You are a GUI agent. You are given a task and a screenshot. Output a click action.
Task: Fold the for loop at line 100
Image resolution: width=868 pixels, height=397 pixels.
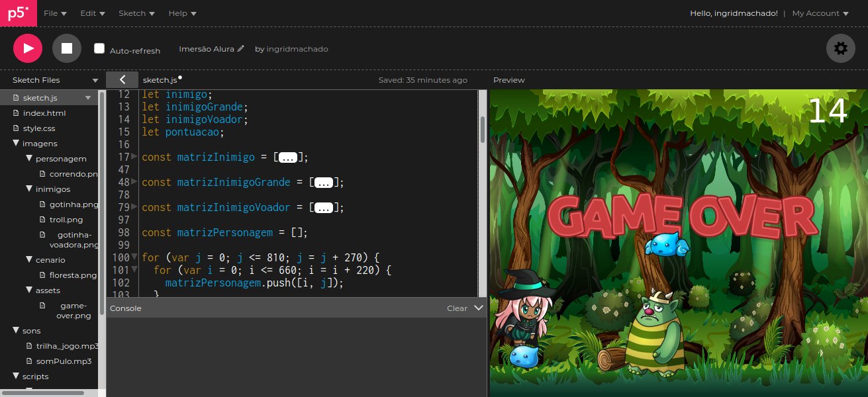[134, 257]
